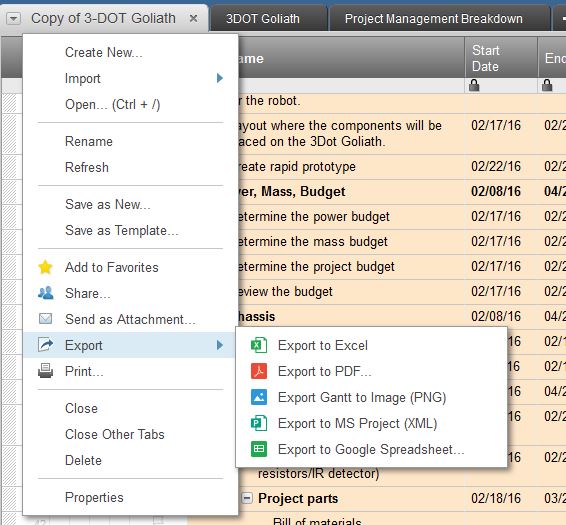Select Determine the mass budget row
The height and width of the screenshot is (525, 566).
tap(313, 242)
